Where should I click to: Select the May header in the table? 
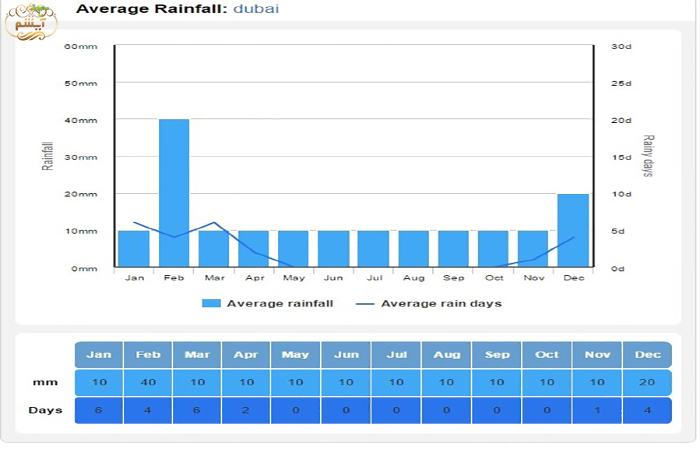click(296, 355)
